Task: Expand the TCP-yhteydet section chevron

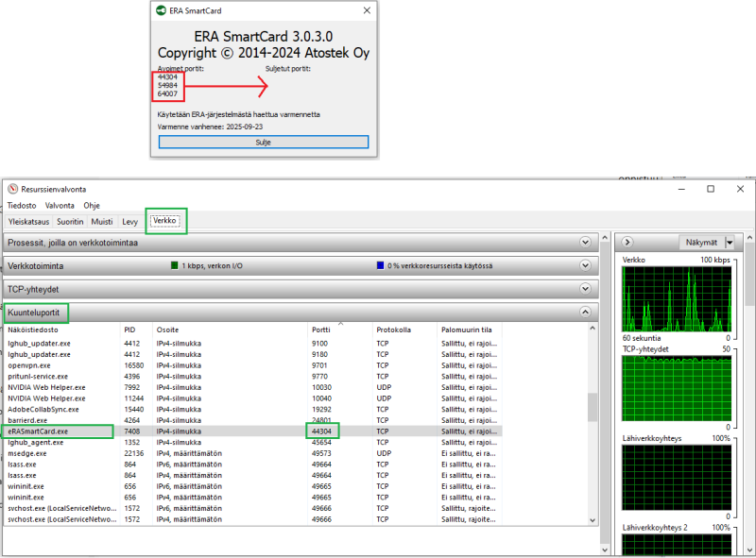Action: (585, 289)
